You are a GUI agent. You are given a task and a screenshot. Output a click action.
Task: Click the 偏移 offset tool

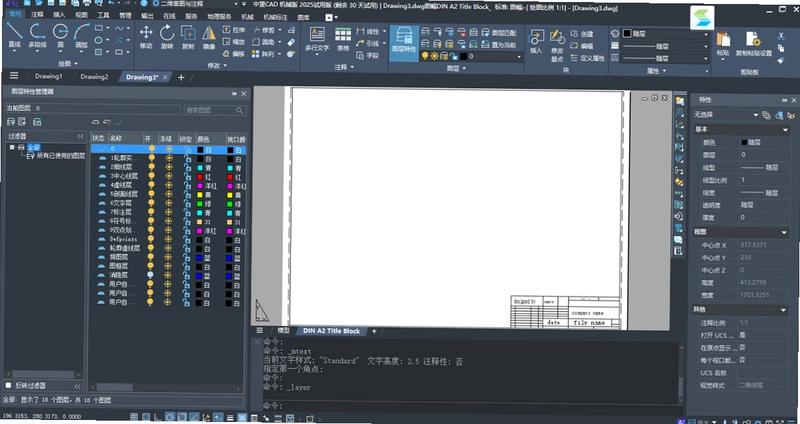point(234,54)
